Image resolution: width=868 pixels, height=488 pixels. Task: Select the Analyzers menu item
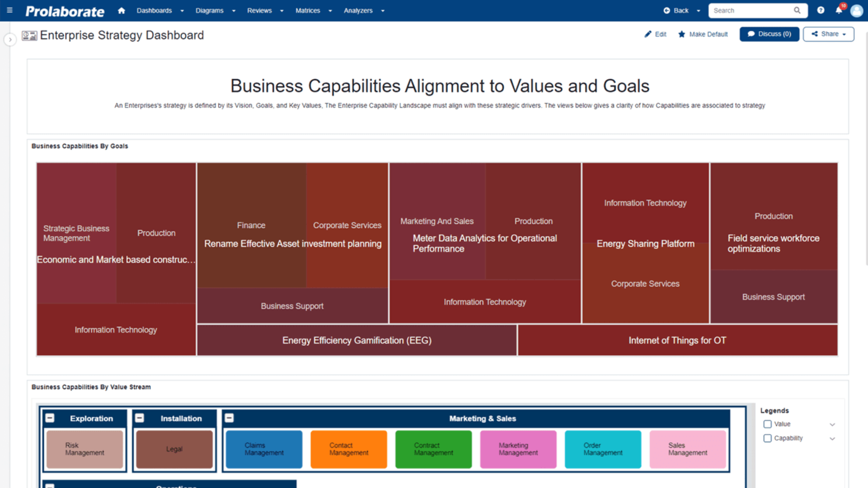coord(358,10)
